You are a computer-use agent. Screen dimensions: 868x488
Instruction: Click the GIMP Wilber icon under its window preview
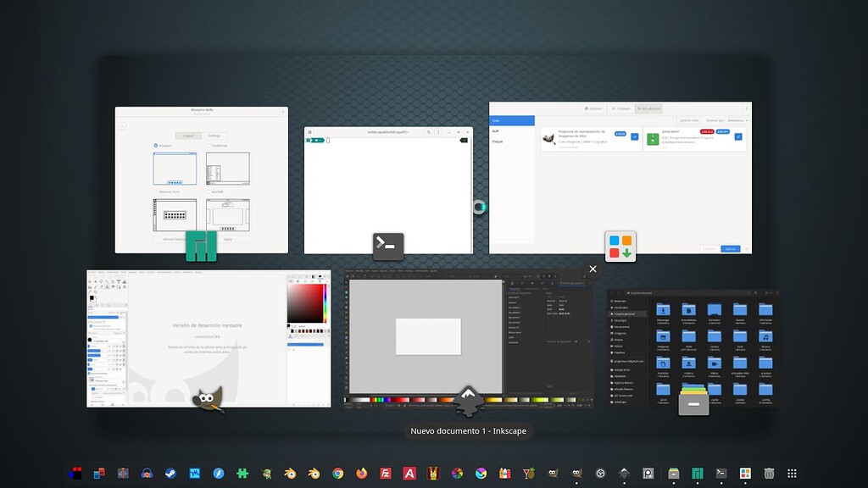206,398
